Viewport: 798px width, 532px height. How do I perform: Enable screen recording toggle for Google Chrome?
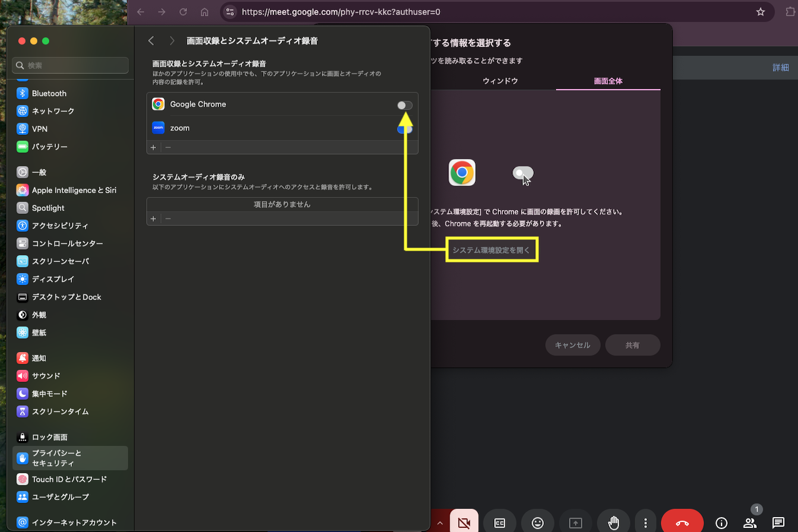point(405,105)
